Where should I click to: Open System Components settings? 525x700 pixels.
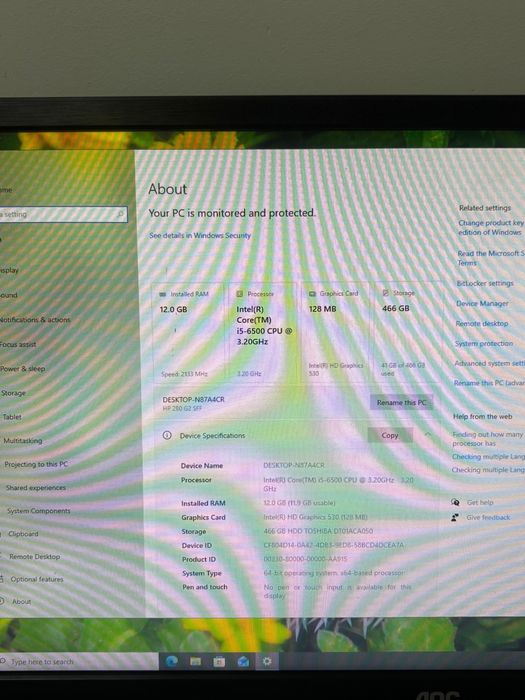coord(39,511)
